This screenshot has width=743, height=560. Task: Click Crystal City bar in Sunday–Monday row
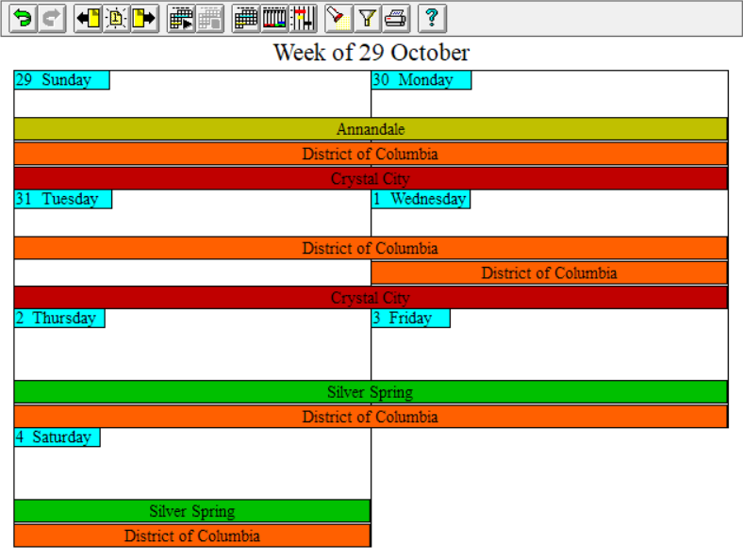point(371,178)
